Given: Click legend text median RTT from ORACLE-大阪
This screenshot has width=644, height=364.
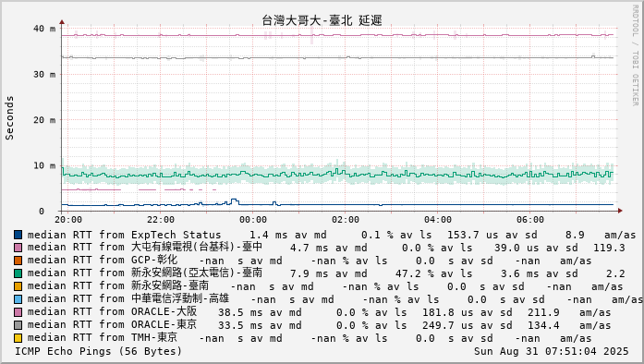Looking at the screenshot, I should (112, 312).
